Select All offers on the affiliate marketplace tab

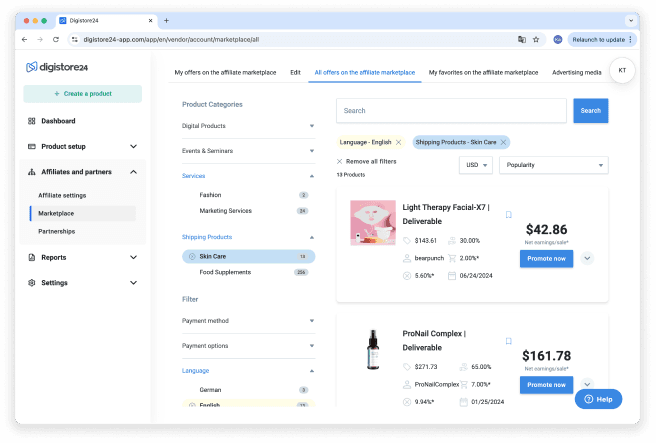365,72
